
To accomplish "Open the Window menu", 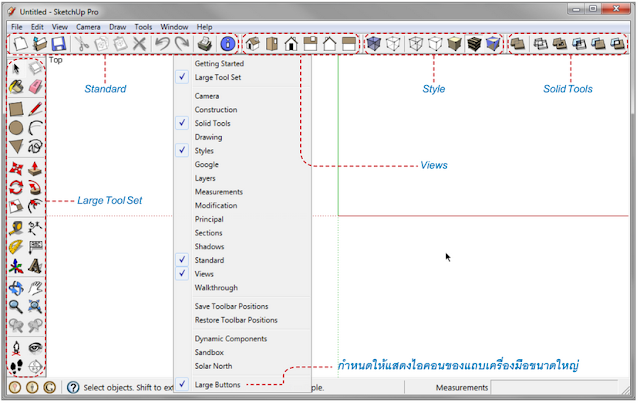I will tap(174, 27).
